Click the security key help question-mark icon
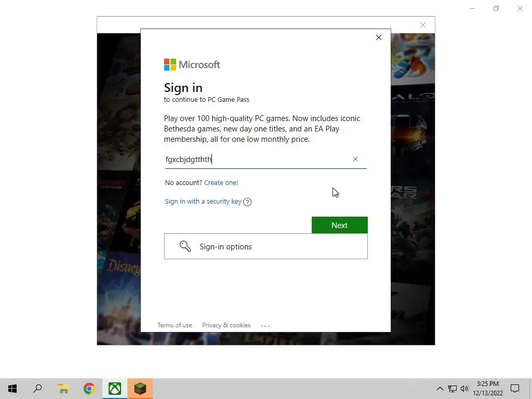This screenshot has width=532, height=399. coord(247,202)
